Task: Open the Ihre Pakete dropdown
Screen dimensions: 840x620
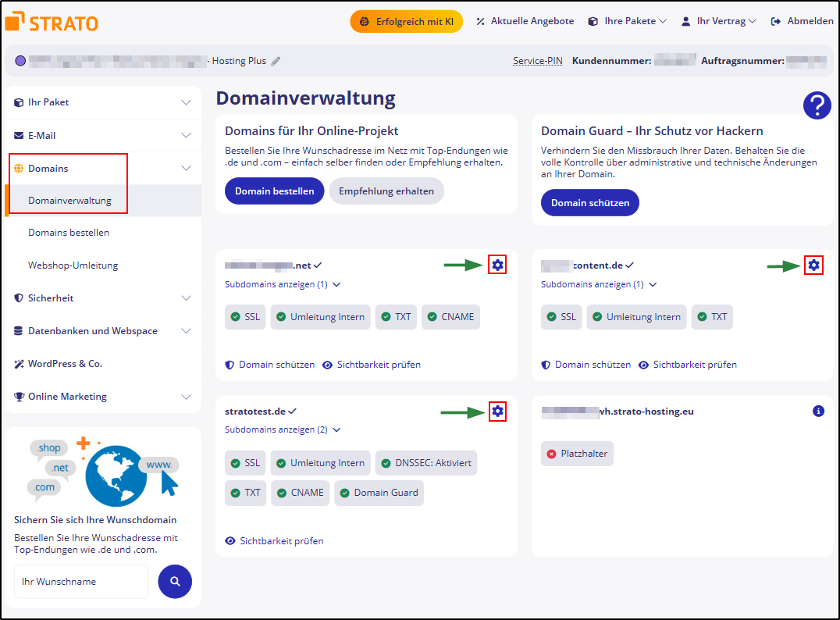Action: pyautogui.click(x=628, y=21)
